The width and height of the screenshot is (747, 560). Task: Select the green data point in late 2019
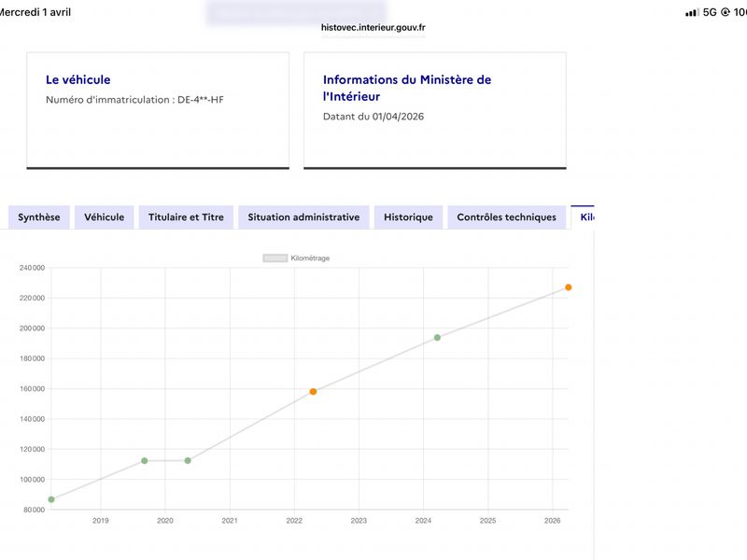144,460
